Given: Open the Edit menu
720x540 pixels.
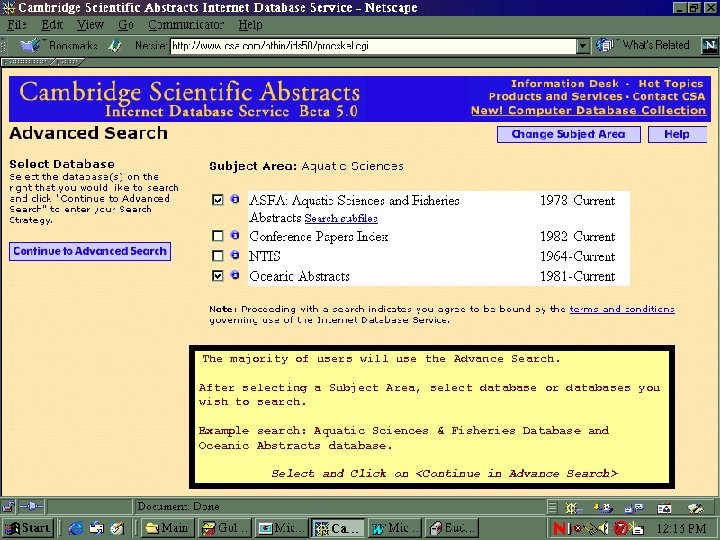Looking at the screenshot, I should (x=52, y=25).
